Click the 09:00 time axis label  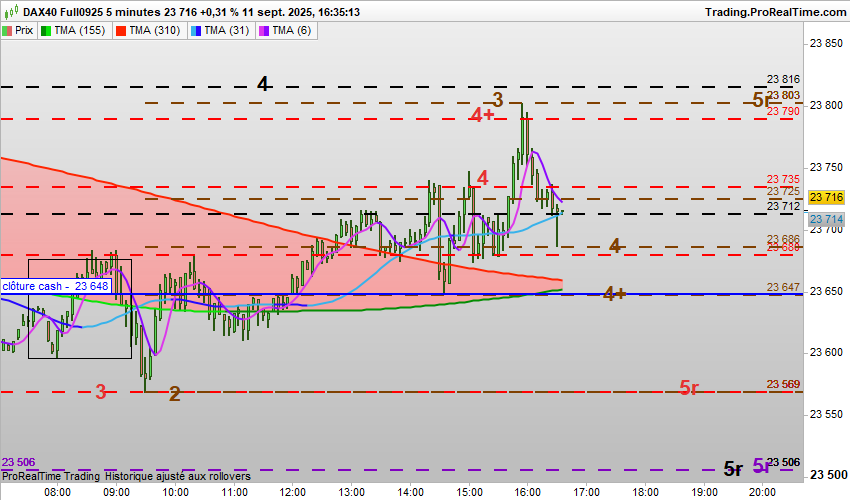tap(117, 492)
